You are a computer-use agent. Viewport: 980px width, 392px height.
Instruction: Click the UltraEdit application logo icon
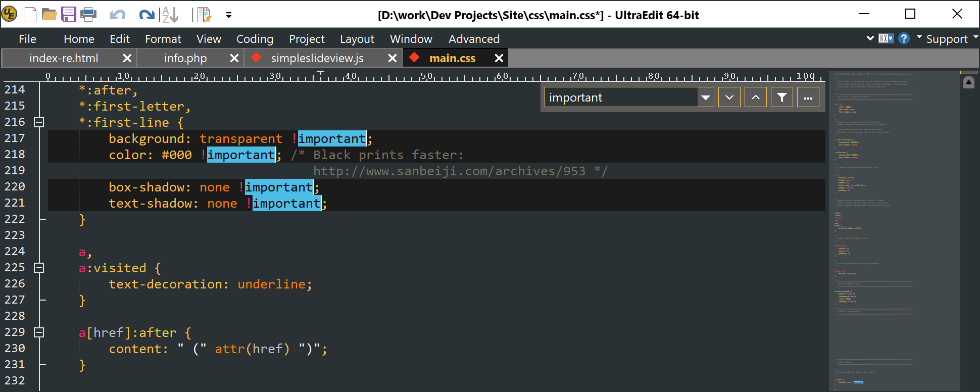click(9, 14)
